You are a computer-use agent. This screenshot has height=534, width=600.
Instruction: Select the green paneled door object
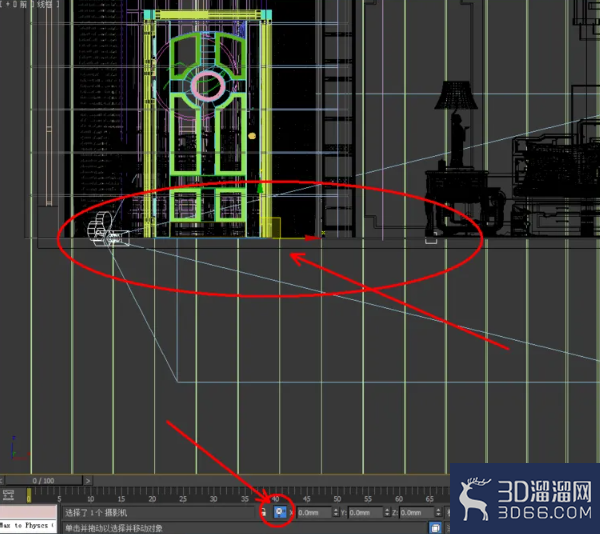tap(208, 126)
